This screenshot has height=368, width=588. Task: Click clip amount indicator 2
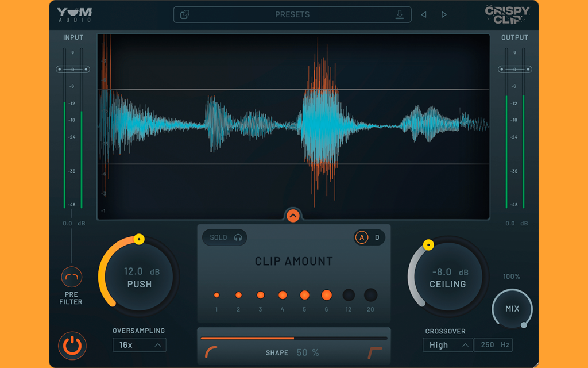tap(238, 295)
